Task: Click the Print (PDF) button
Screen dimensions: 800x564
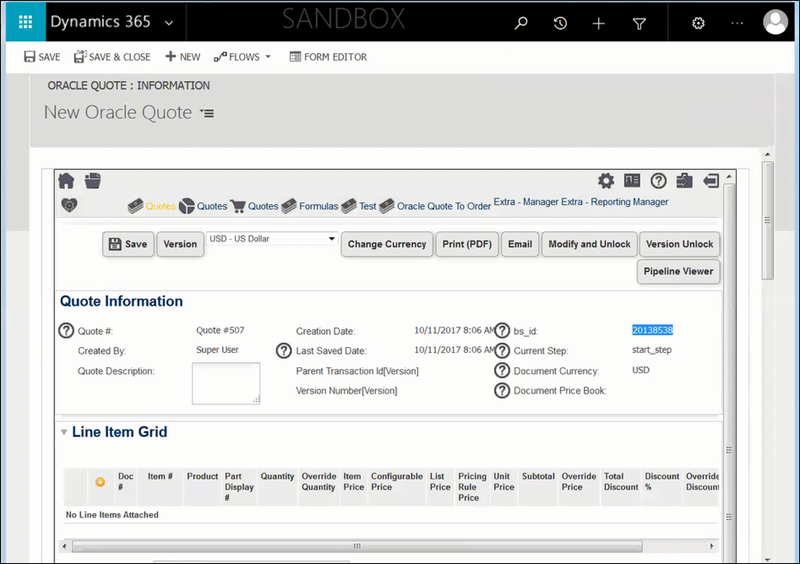Action: 467,244
